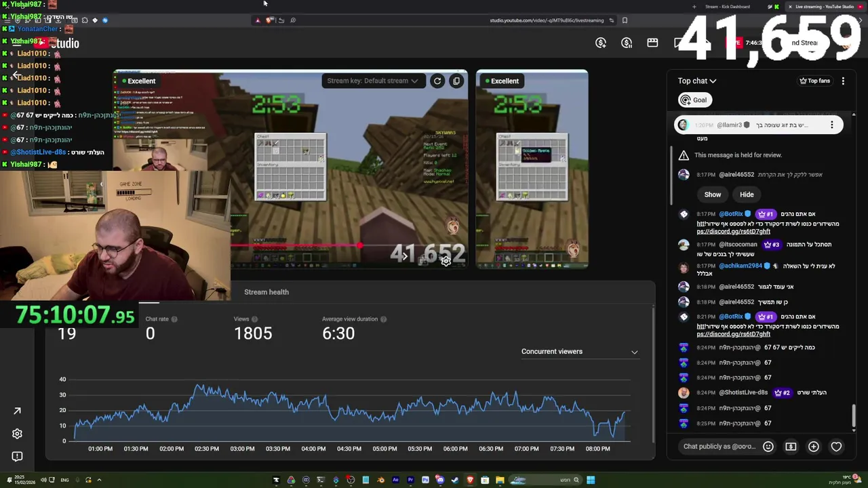
Task: Open the left sidebar settings gear
Action: click(17, 434)
